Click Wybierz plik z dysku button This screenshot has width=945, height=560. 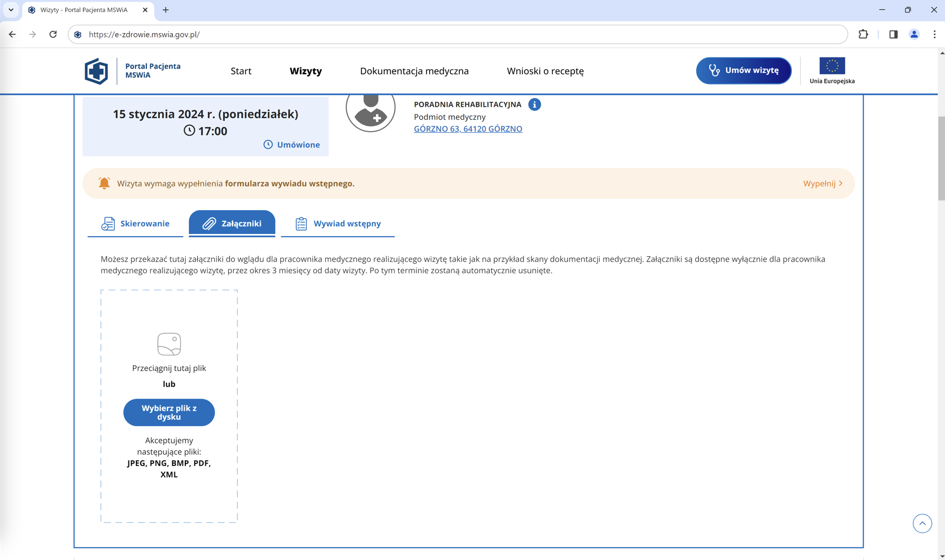coord(169,413)
